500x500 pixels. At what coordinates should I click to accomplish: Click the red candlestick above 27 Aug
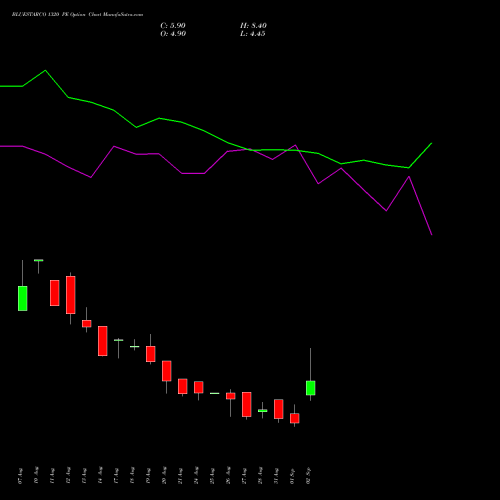tap(247, 404)
